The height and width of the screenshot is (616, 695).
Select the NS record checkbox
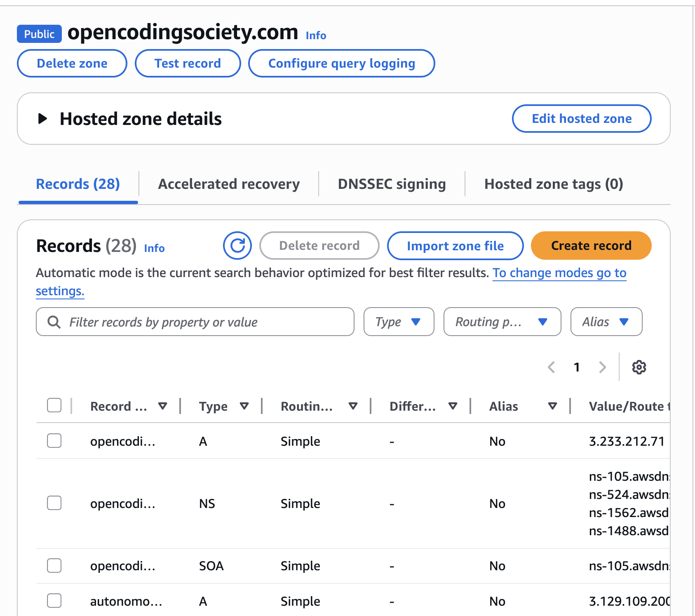[x=54, y=503]
